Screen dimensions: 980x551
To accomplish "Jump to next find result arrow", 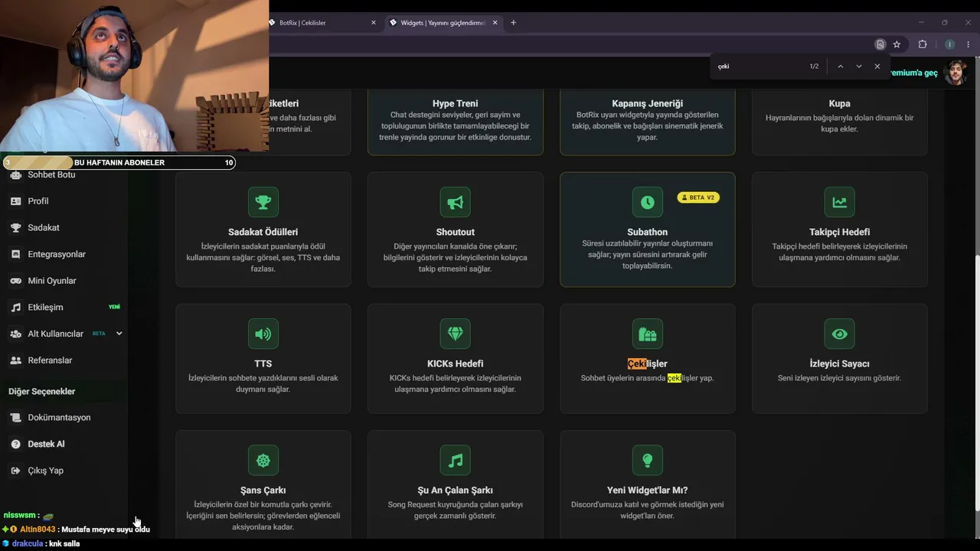I will click(858, 67).
